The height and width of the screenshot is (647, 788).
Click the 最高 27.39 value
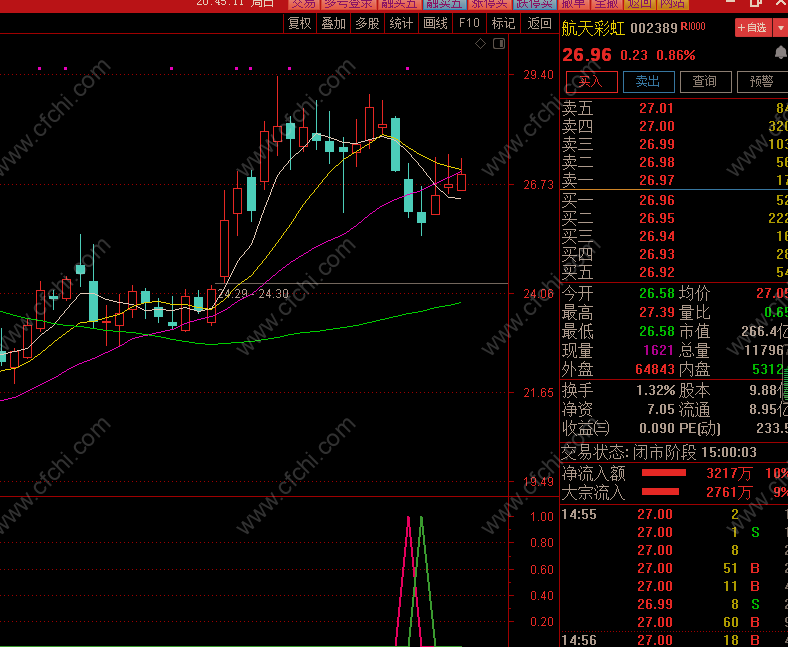pyautogui.click(x=657, y=312)
